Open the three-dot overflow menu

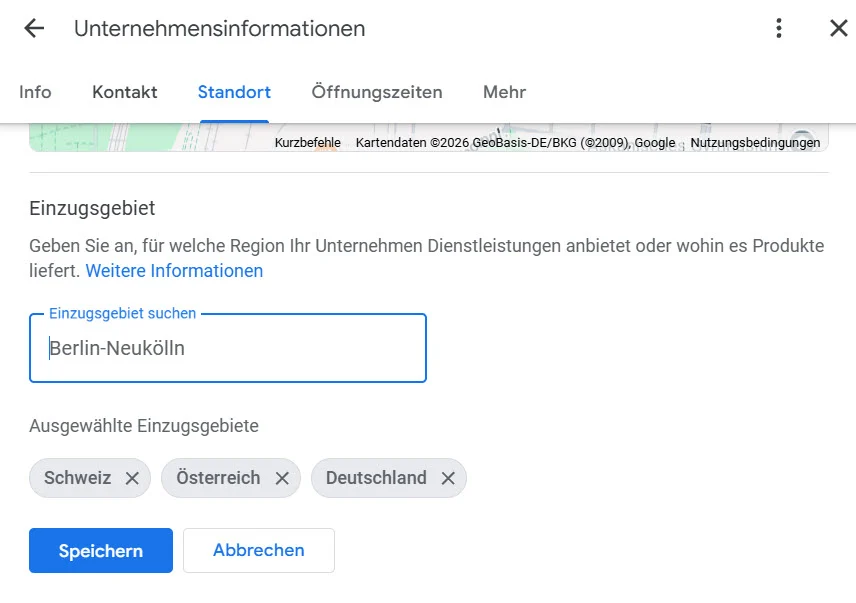778,28
